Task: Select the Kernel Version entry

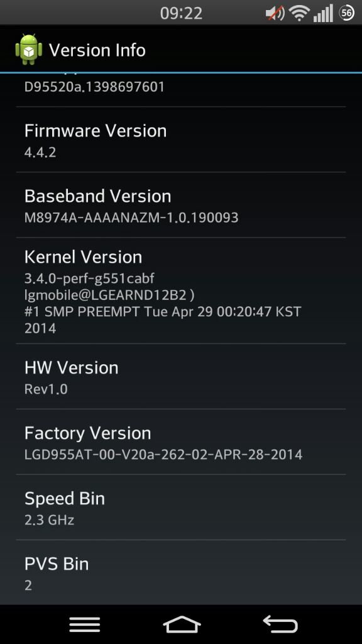Action: [181, 291]
